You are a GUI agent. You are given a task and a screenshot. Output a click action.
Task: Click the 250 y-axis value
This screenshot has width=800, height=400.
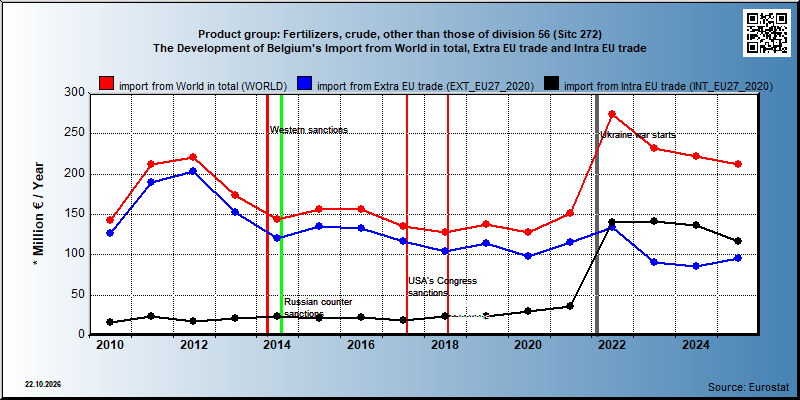pyautogui.click(x=74, y=133)
